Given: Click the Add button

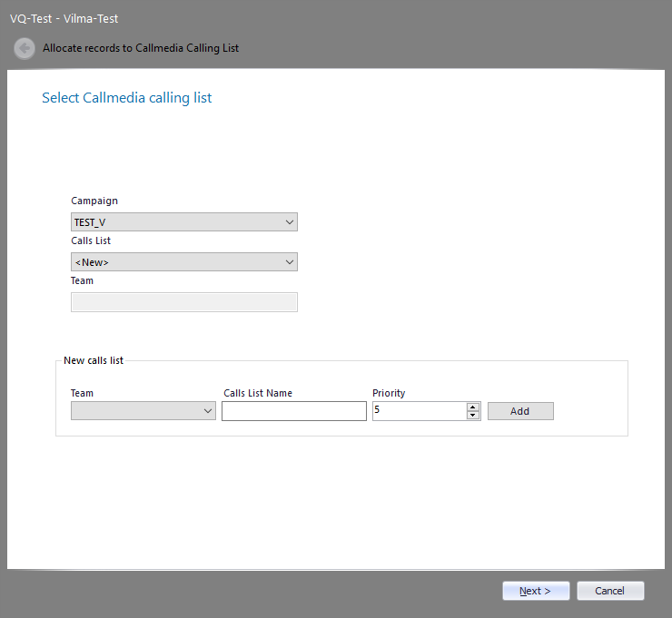Looking at the screenshot, I should click(x=520, y=411).
